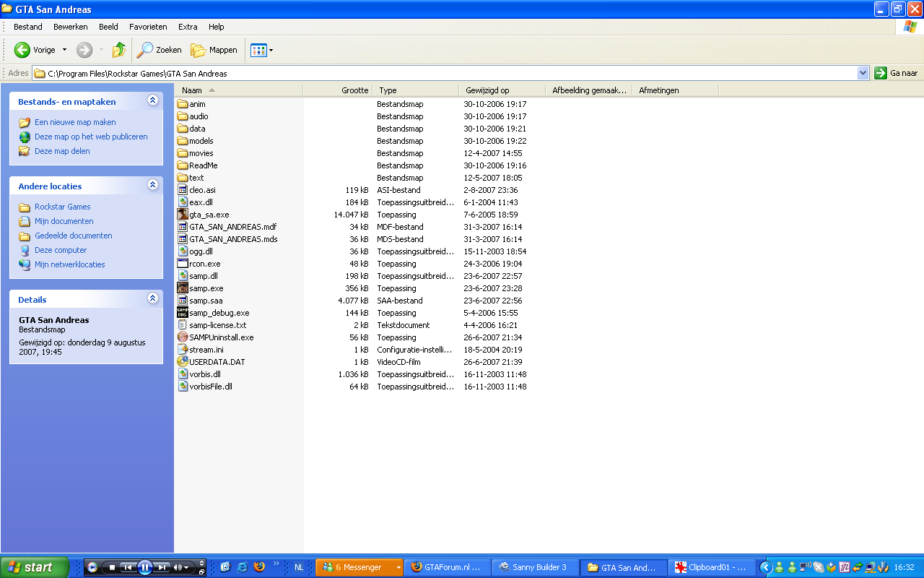Sort by Type column header

pos(415,90)
